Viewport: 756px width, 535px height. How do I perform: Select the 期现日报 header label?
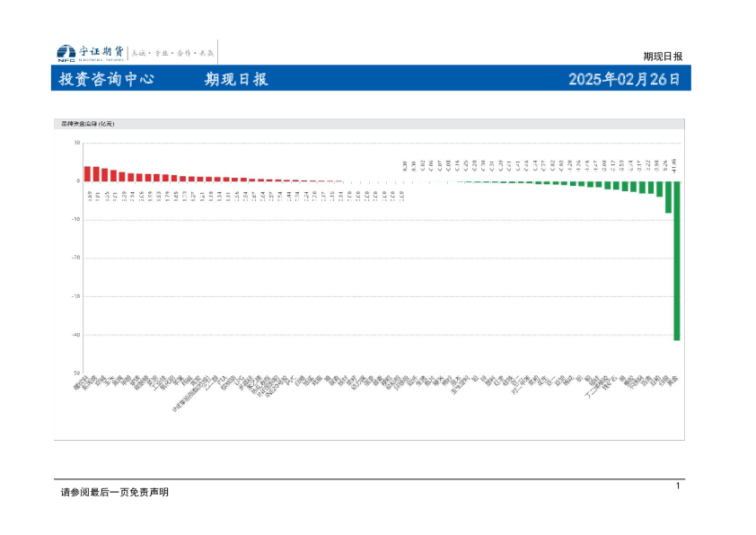pos(236,79)
